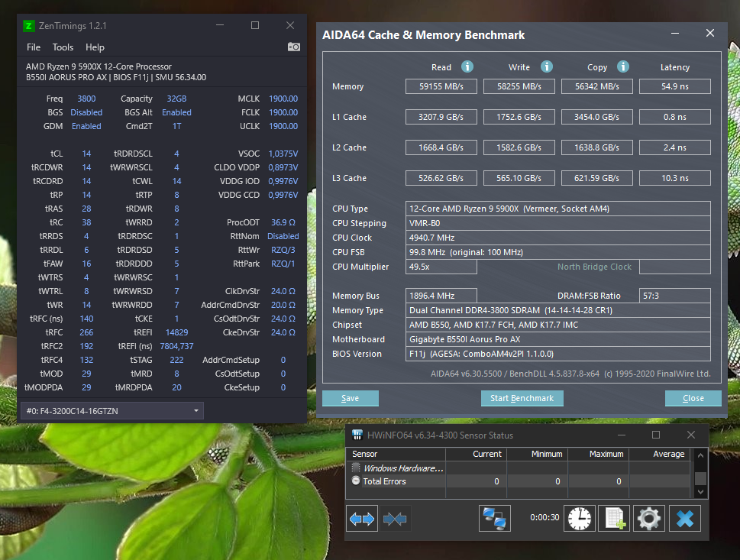The height and width of the screenshot is (560, 740).
Task: Click the Total Errors sensor row icon
Action: click(x=356, y=481)
